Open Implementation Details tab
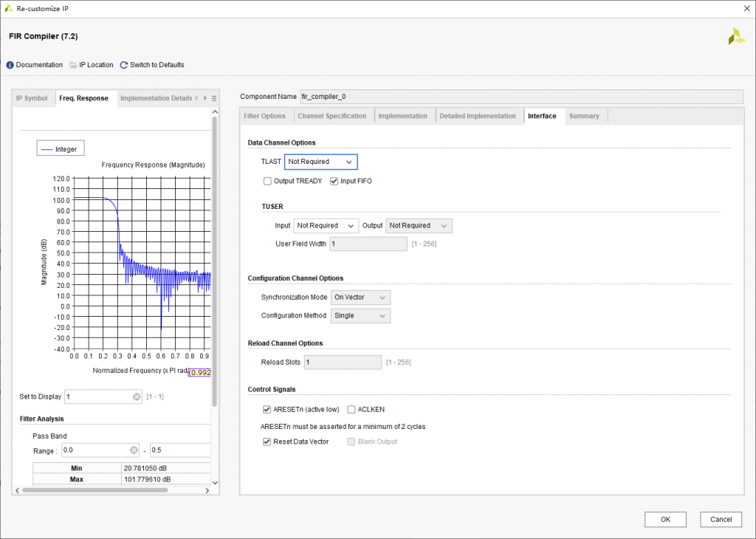756x539 pixels. (156, 98)
